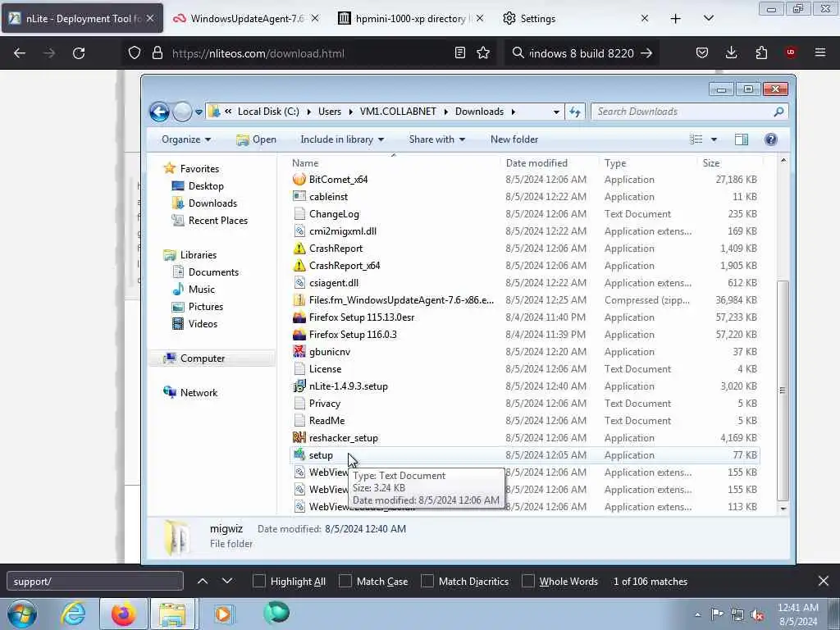
Task: Click shield tracking protection icon
Action: (135, 53)
